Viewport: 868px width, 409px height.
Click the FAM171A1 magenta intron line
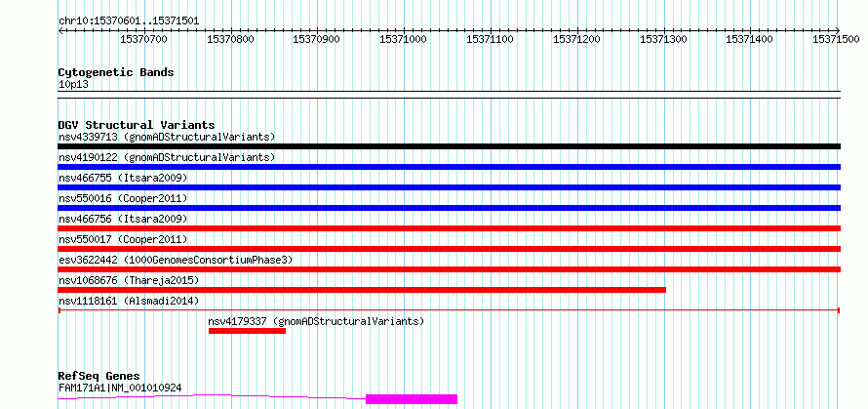coord(212,396)
